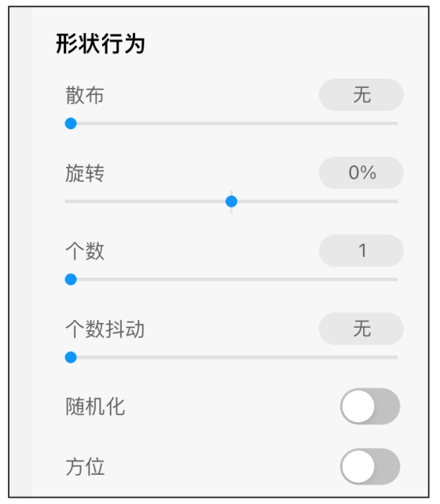Enable the 随机化 toggle switch
This screenshot has height=504, width=440.
[370, 407]
